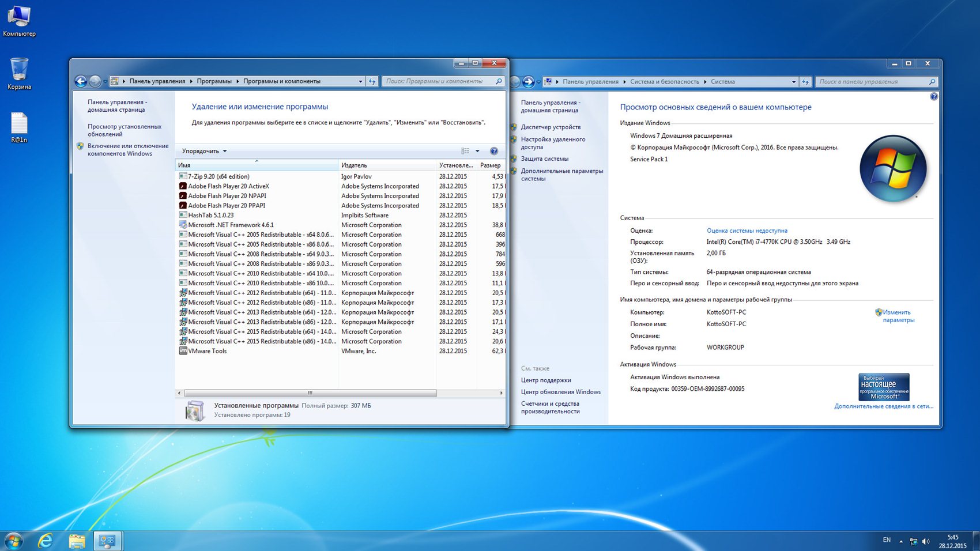Open the Центр поддержки link
The image size is (980, 551).
546,380
